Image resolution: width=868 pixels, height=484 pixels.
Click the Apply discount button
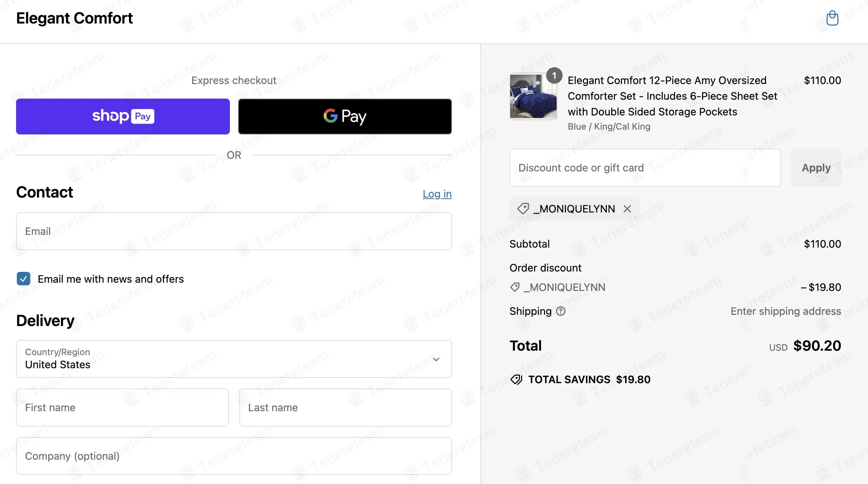tap(816, 168)
